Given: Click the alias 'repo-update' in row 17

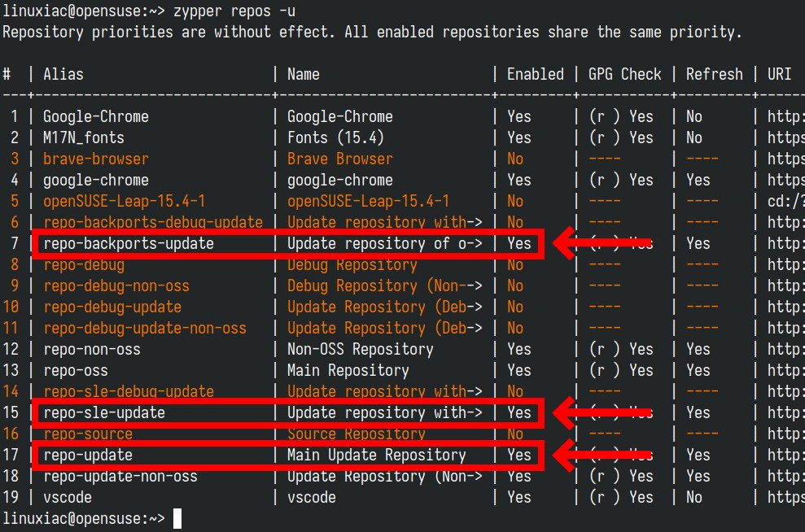Looking at the screenshot, I should coord(88,455).
